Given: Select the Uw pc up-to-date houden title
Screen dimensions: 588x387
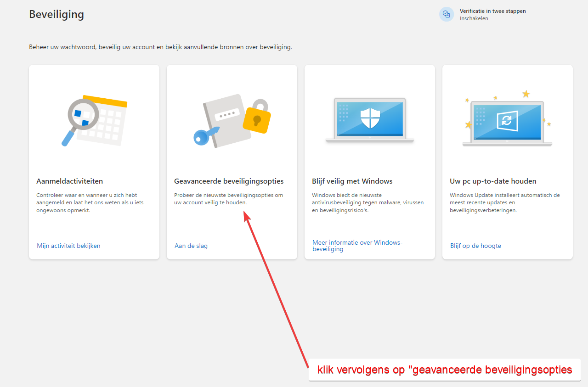Looking at the screenshot, I should click(493, 181).
